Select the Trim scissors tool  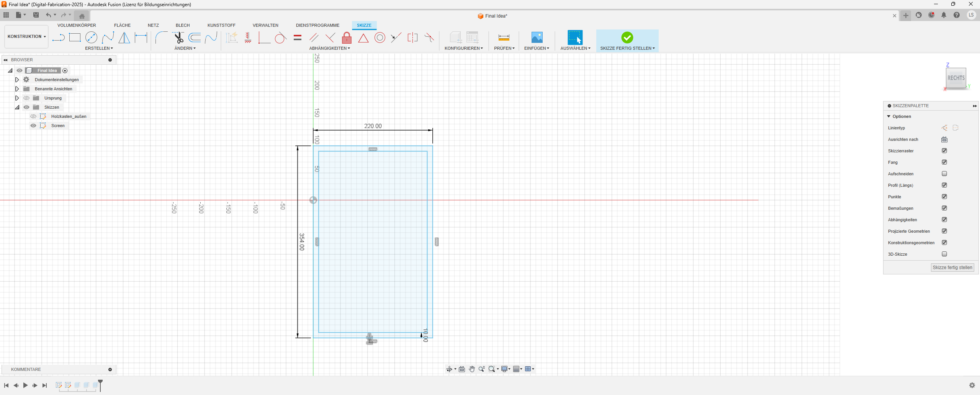pos(178,38)
